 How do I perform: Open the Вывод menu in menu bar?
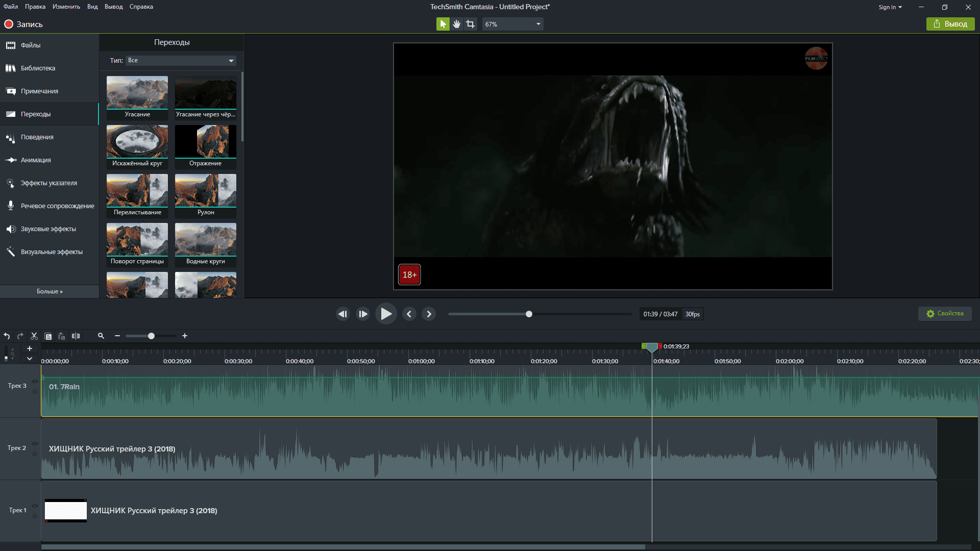pyautogui.click(x=114, y=7)
